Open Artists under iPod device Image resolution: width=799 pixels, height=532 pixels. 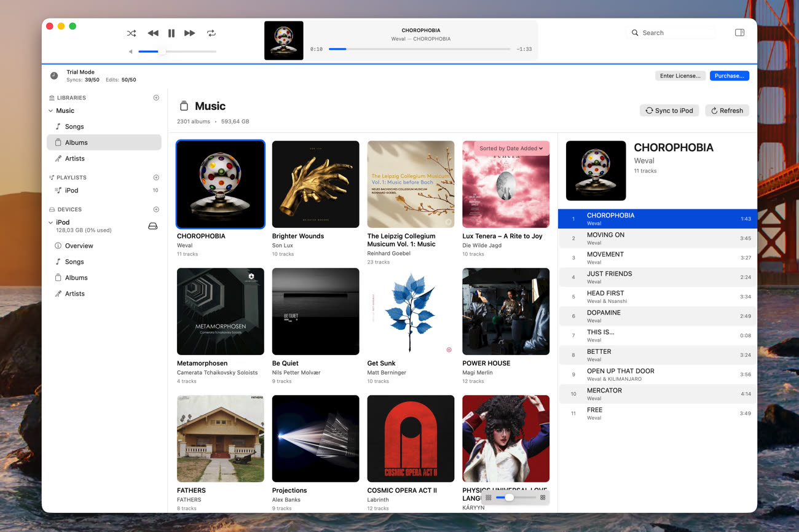coord(104,294)
